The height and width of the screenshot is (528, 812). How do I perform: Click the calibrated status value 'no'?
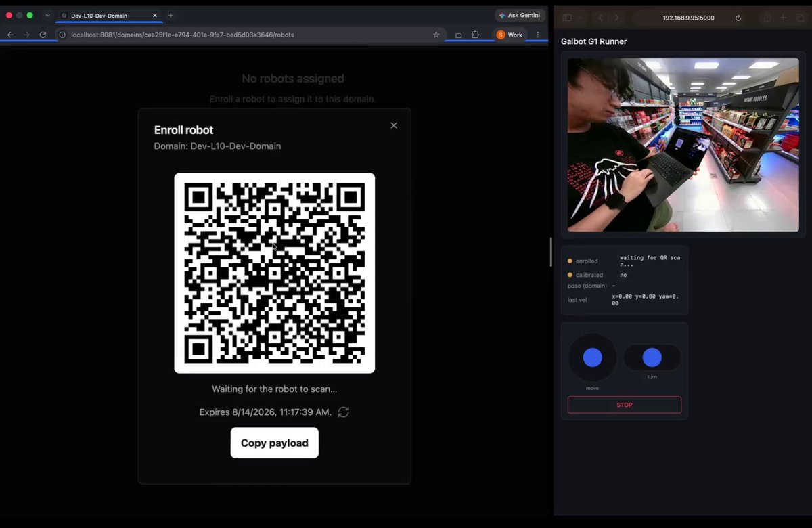(x=623, y=275)
